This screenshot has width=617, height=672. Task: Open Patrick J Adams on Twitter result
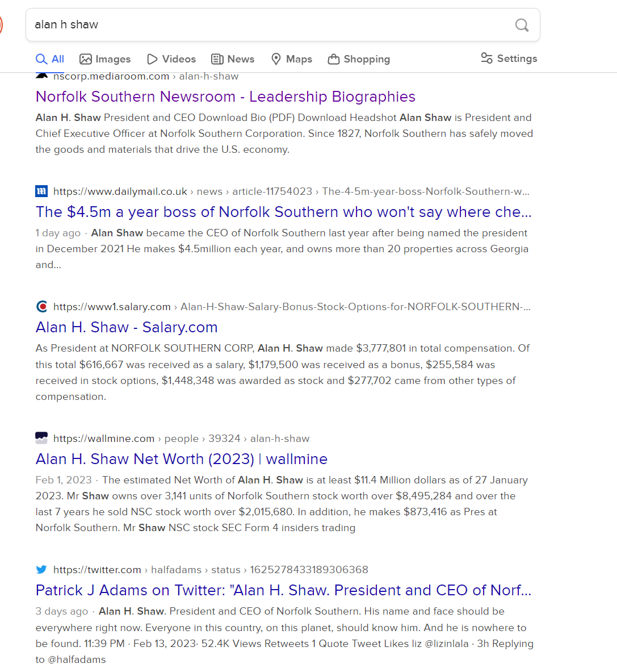283,591
